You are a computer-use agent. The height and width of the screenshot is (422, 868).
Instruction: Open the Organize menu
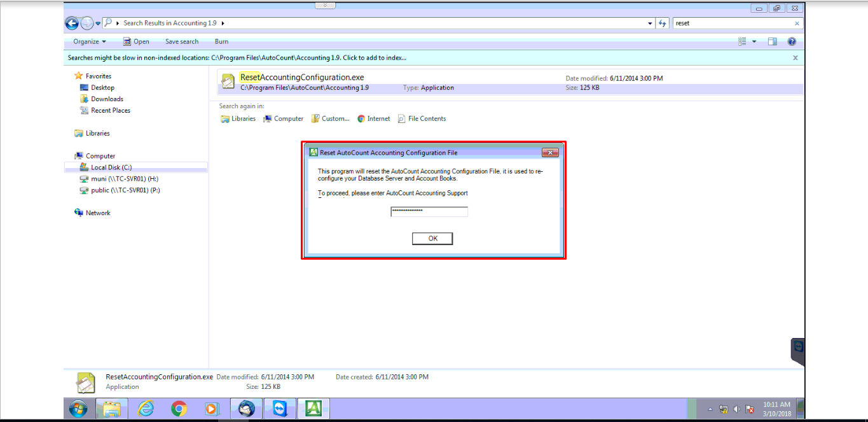[x=90, y=41]
